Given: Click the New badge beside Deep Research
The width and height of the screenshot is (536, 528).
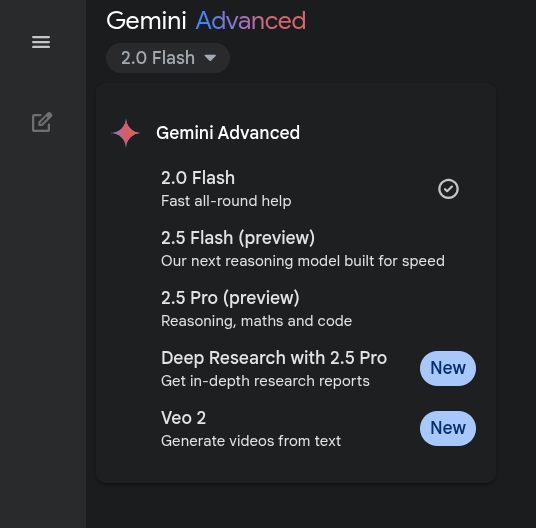Looking at the screenshot, I should (x=448, y=368).
